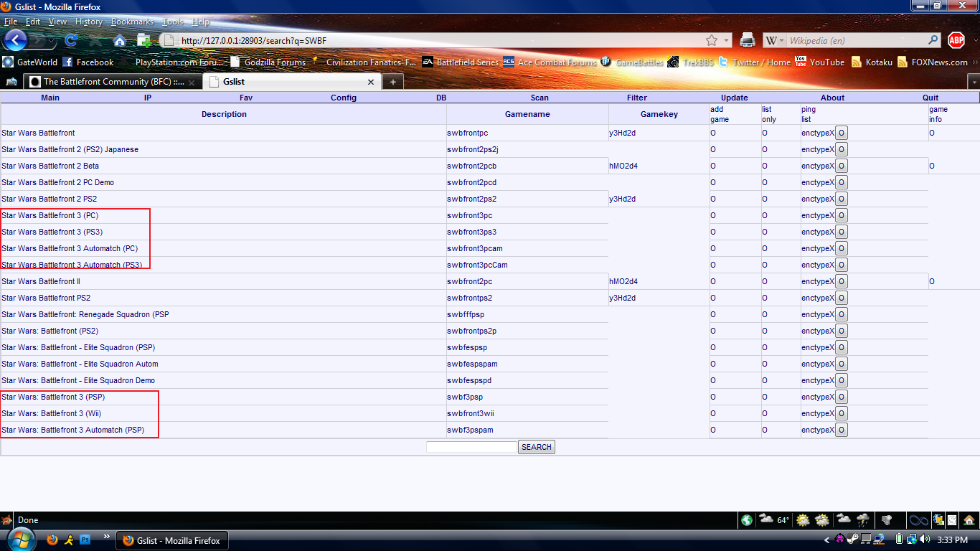Click the Gslist search text box
Screen dimensions: 980x551
point(471,447)
